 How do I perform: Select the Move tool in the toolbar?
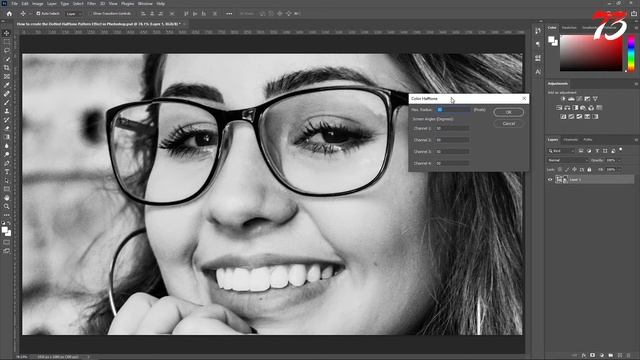pos(7,33)
